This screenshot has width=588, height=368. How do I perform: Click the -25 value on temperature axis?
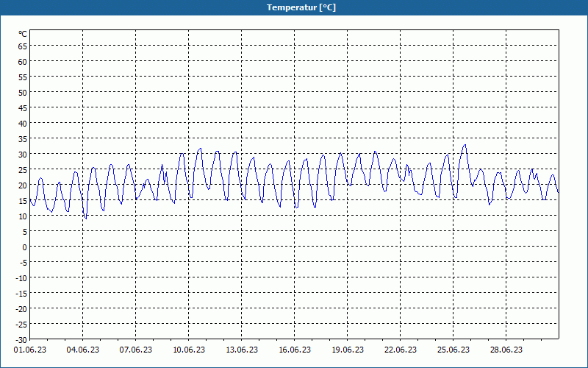coord(21,325)
